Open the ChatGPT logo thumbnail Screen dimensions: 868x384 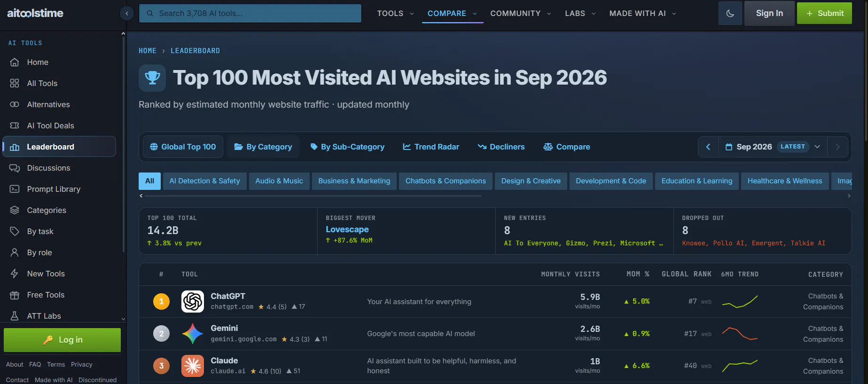(x=193, y=301)
